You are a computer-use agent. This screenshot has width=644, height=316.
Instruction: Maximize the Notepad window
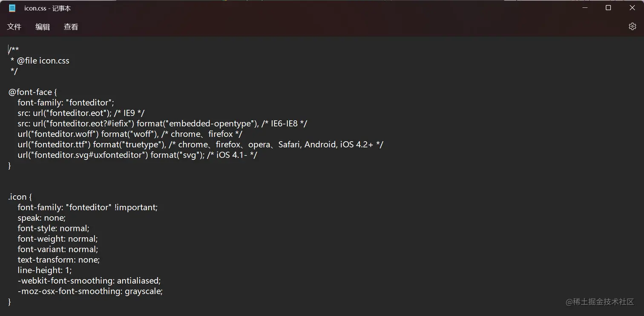coord(608,8)
